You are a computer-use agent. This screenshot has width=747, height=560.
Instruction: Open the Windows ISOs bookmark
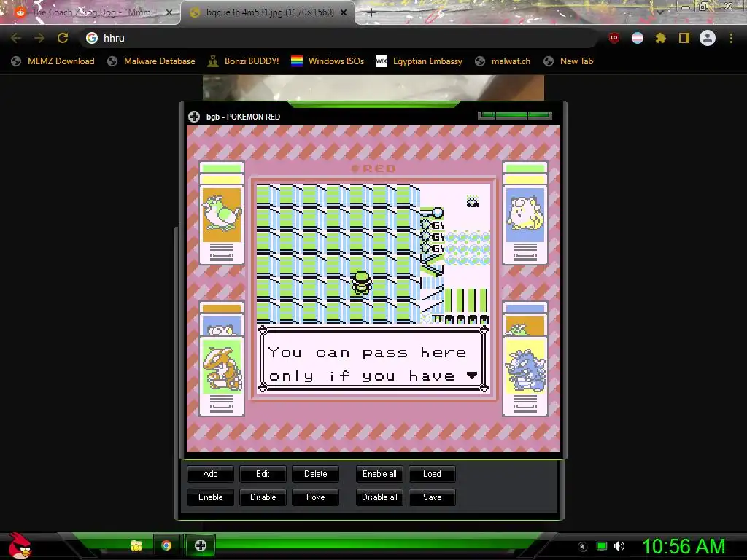coord(328,61)
